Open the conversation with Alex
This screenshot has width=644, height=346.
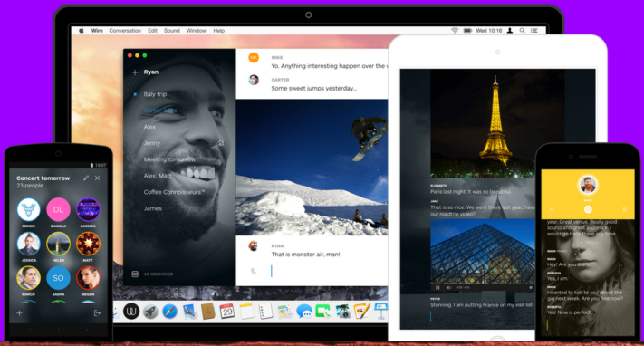[x=149, y=127]
